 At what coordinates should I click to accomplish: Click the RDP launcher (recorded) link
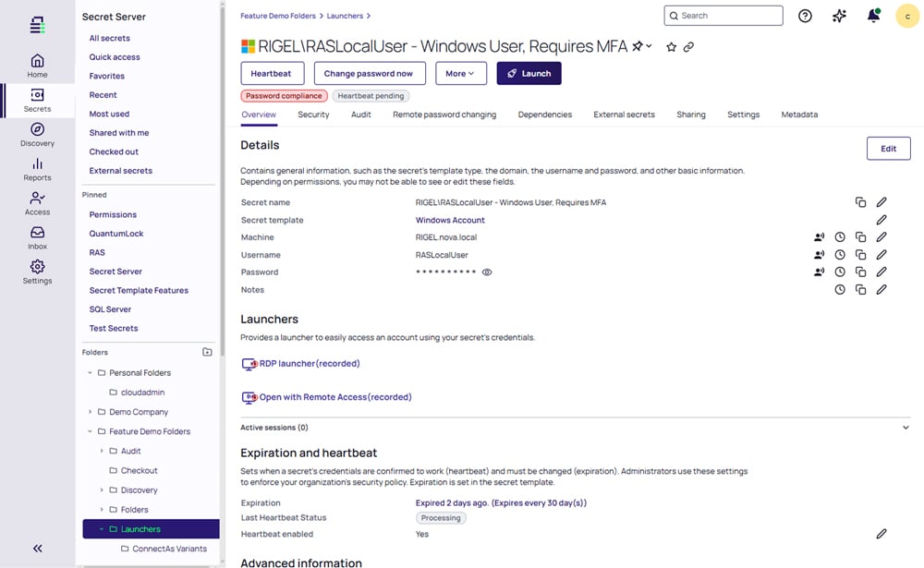tap(309, 364)
